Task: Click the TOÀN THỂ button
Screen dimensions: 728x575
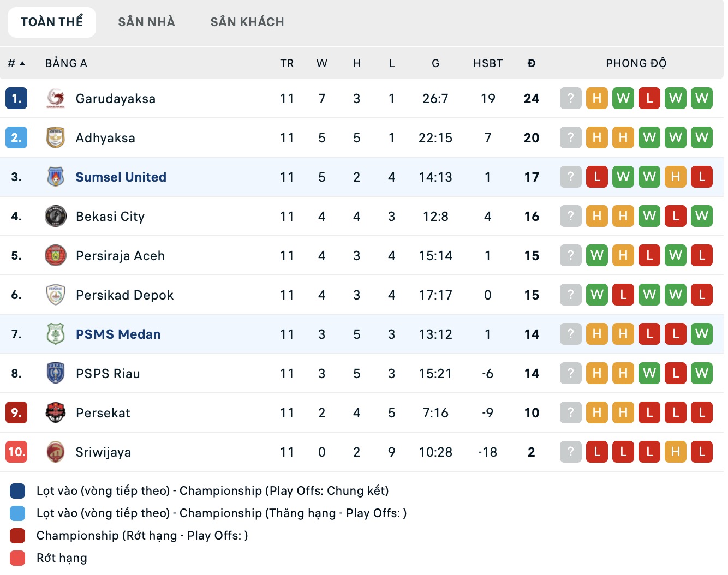Action: click(x=52, y=21)
